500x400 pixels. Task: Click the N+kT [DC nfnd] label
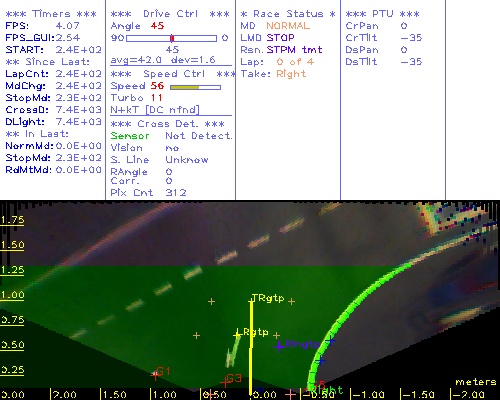(155, 110)
